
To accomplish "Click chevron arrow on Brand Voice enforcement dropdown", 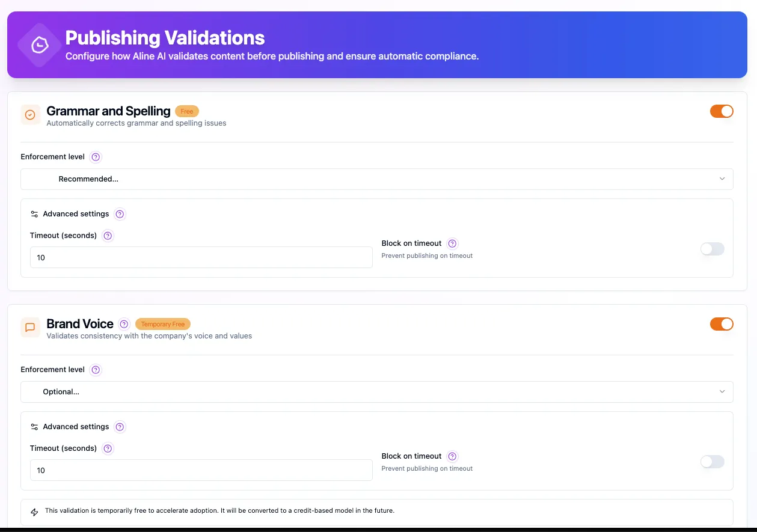I will [722, 392].
